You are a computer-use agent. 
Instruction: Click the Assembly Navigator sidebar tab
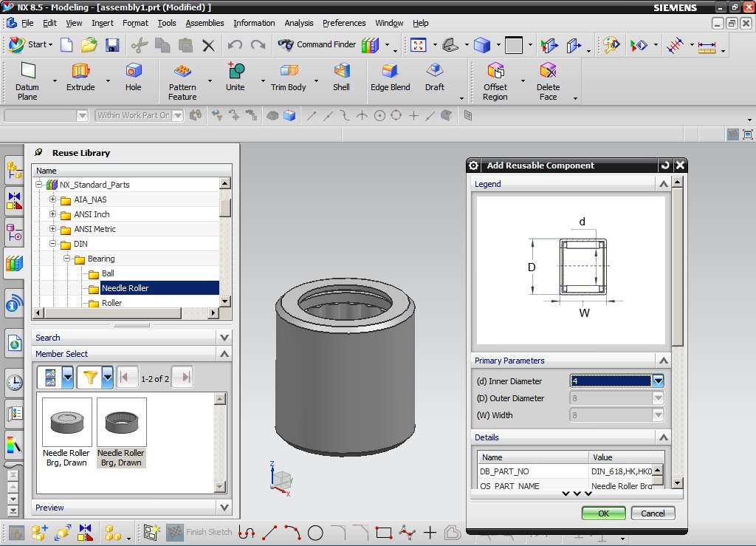(x=15, y=170)
